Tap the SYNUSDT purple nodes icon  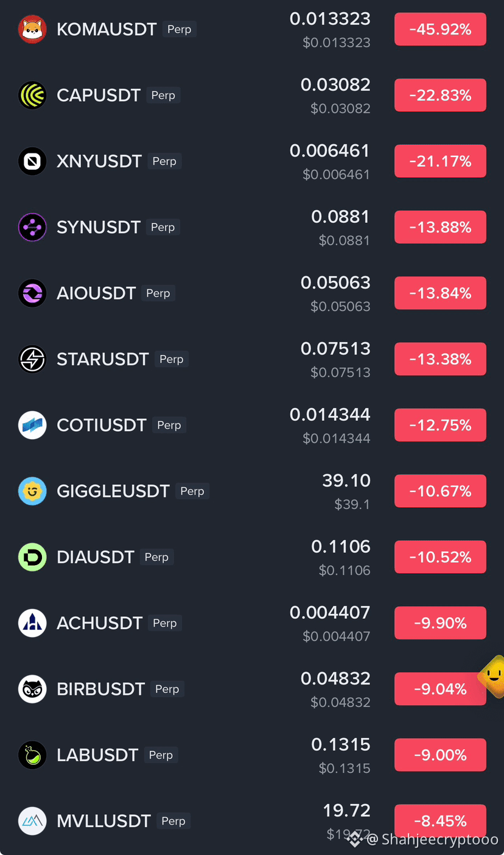point(32,227)
